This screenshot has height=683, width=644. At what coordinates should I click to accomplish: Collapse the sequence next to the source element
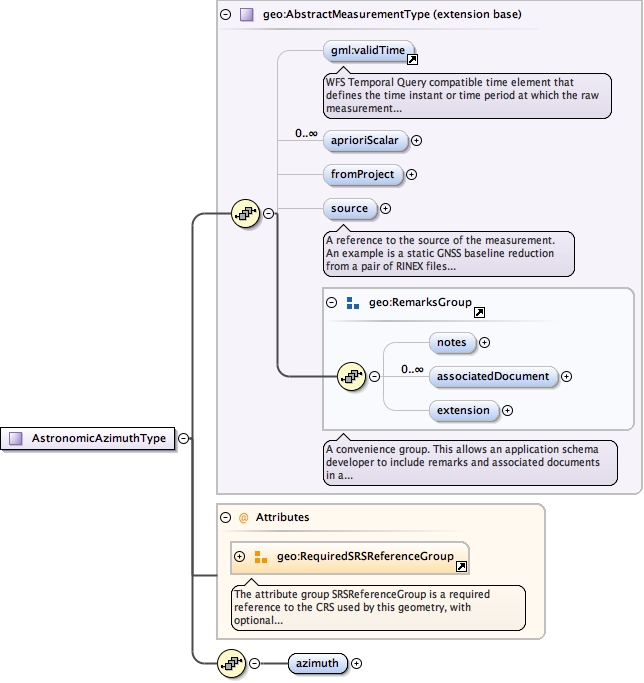pyautogui.click(x=268, y=213)
